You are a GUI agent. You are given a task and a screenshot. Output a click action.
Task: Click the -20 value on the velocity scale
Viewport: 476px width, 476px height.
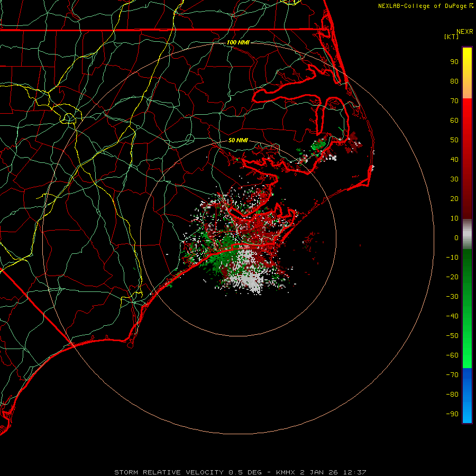(x=452, y=277)
